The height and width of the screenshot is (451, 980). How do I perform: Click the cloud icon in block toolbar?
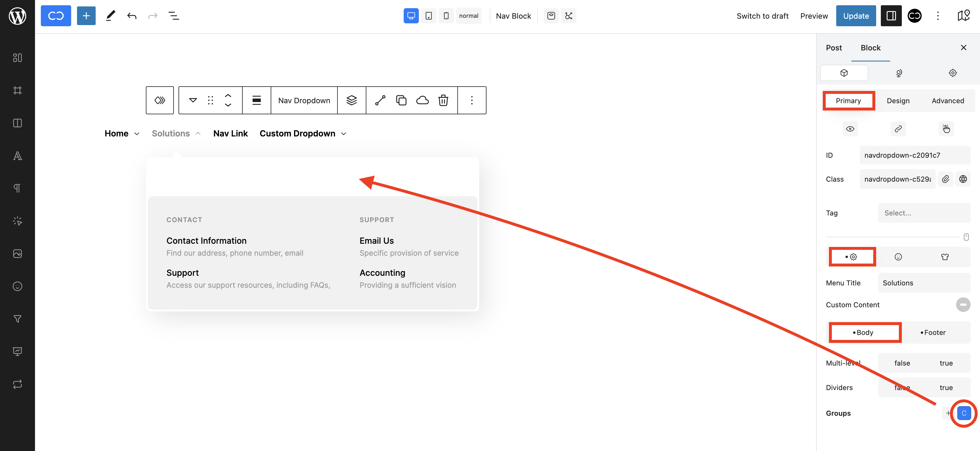pyautogui.click(x=422, y=100)
